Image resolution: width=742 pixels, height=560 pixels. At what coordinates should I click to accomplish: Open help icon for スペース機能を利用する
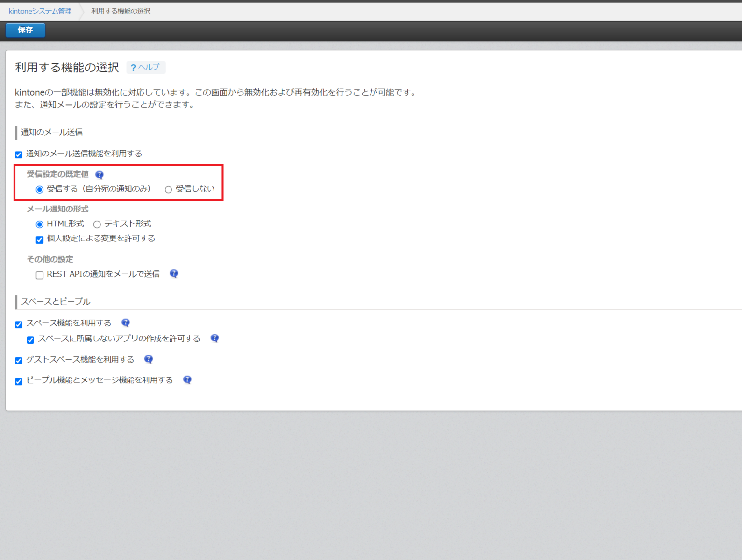[126, 323]
